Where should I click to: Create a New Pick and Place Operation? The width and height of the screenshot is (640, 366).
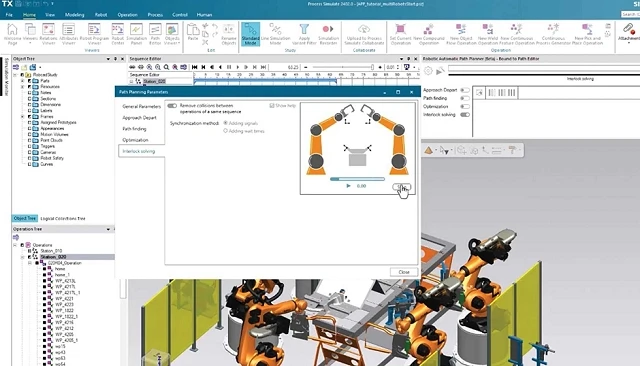[588, 34]
